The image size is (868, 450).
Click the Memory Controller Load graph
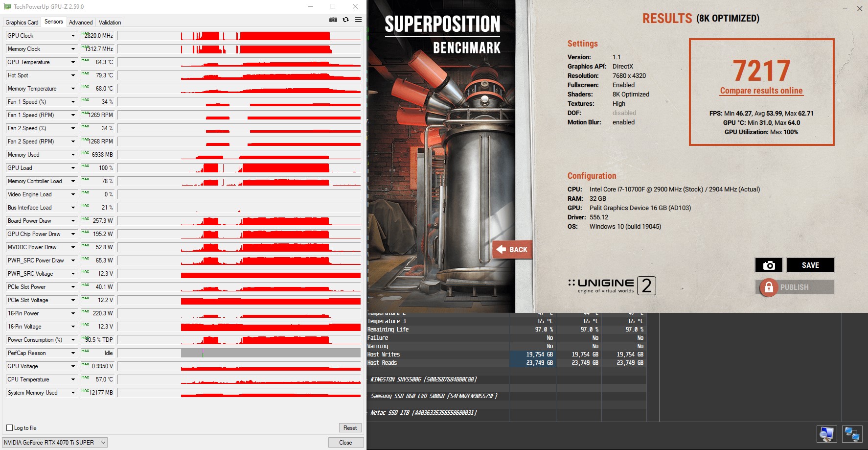pyautogui.click(x=239, y=181)
